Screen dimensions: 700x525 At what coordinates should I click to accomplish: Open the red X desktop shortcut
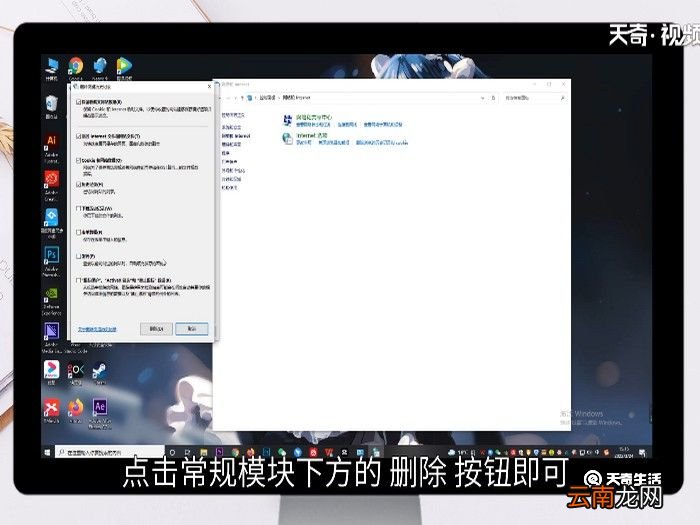(52, 411)
